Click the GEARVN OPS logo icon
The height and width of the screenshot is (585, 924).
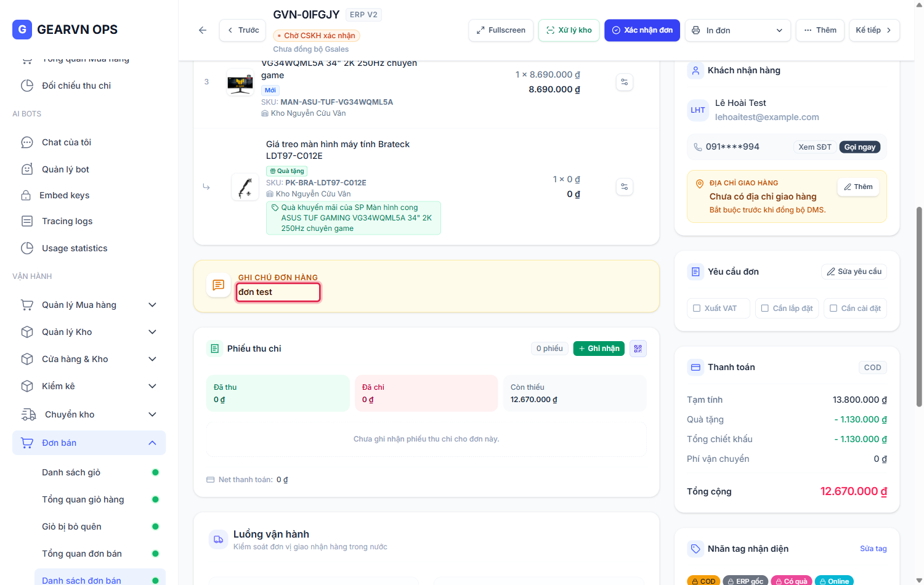coord(22,30)
